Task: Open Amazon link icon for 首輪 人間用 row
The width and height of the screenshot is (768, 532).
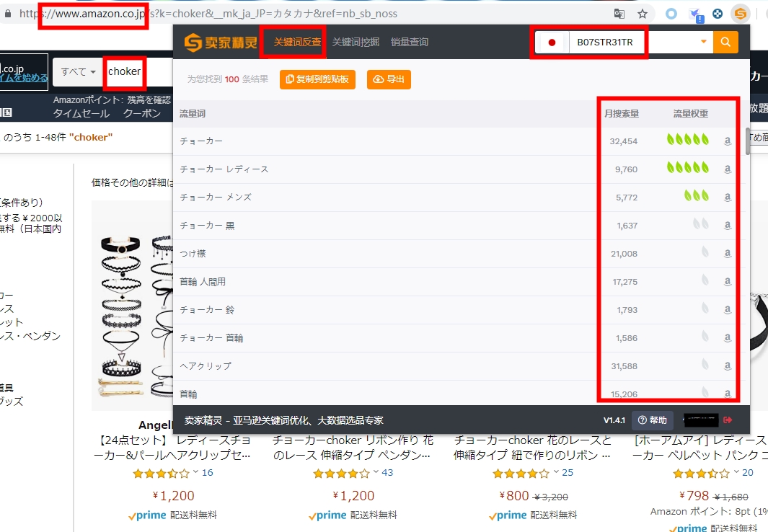Action: point(728,281)
